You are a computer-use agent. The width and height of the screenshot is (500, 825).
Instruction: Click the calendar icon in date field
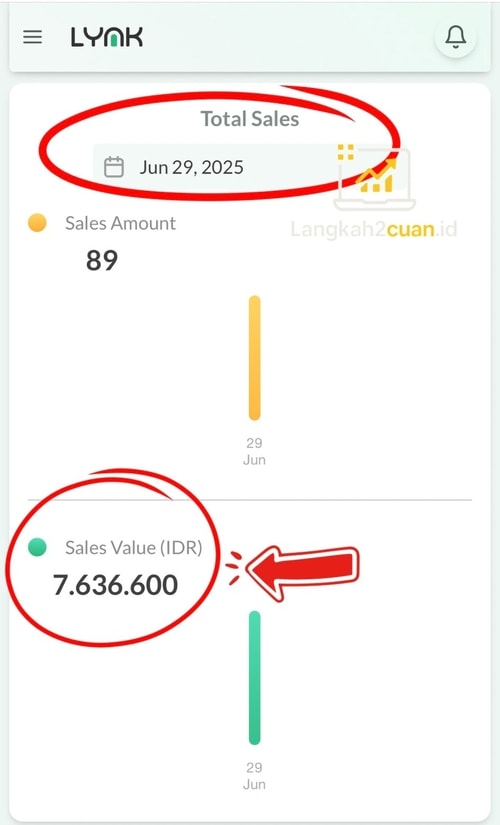click(x=114, y=167)
